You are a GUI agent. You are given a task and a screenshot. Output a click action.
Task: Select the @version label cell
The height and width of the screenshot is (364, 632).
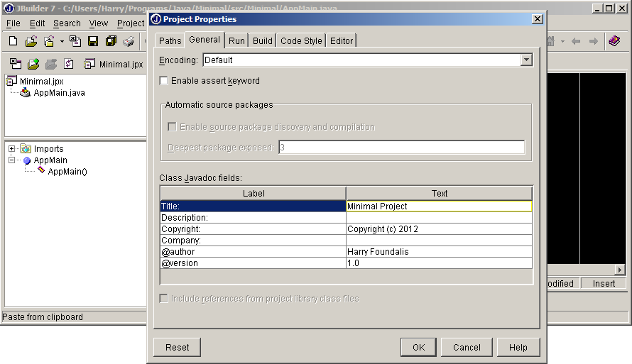(x=253, y=263)
